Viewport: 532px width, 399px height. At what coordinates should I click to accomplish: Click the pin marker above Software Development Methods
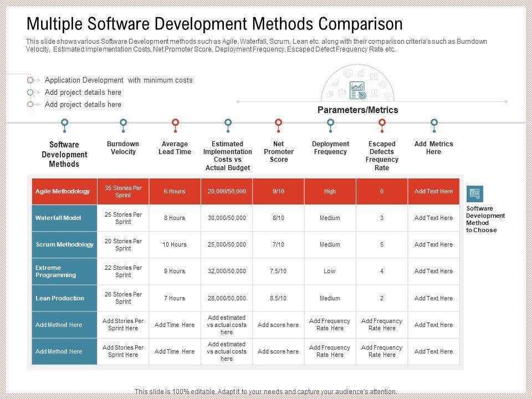[x=65, y=122]
